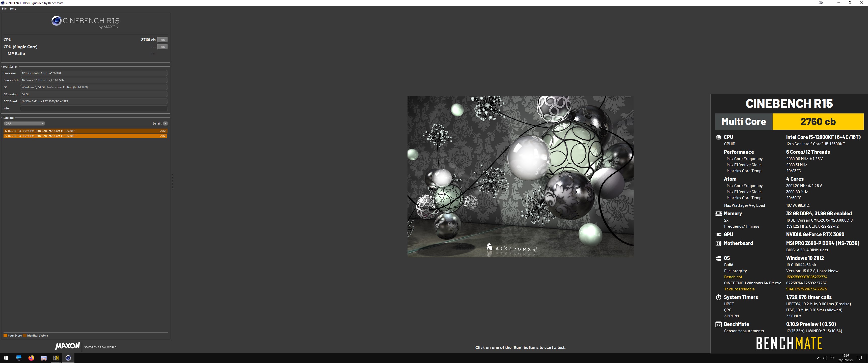This screenshot has height=363, width=868.
Task: Click the Processor field showing i5-12600KF
Action: pyautogui.click(x=94, y=73)
